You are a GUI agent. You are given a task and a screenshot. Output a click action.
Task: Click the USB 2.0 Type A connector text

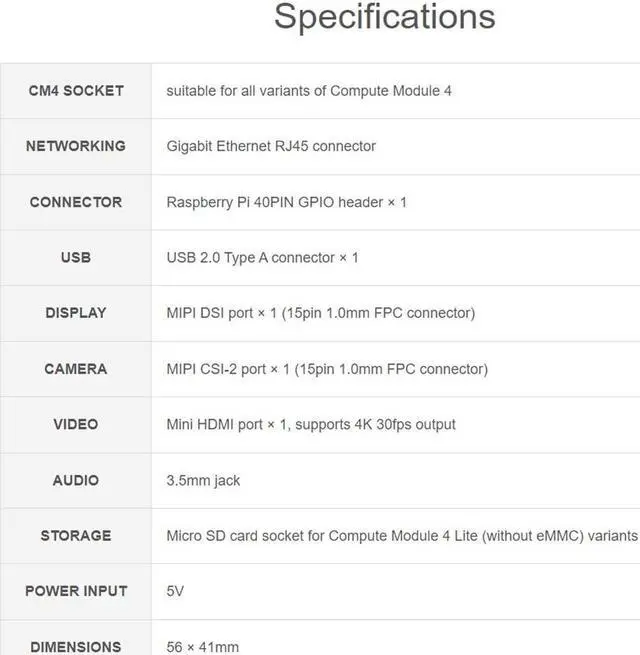tap(262, 257)
